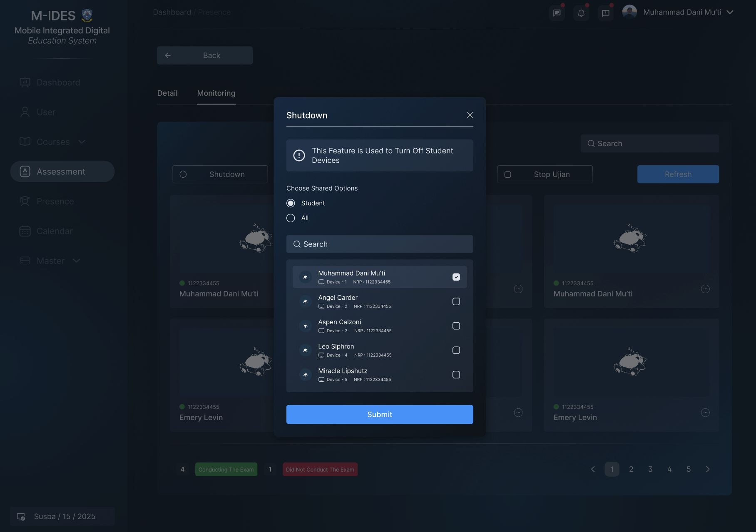The height and width of the screenshot is (532, 756).
Task: Expand the Master sidebar menu
Action: (x=77, y=261)
